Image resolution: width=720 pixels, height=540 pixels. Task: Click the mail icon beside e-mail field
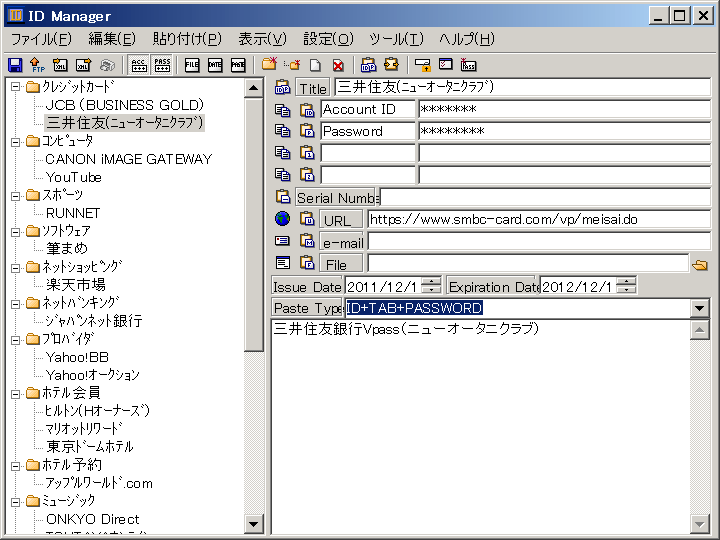(282, 240)
